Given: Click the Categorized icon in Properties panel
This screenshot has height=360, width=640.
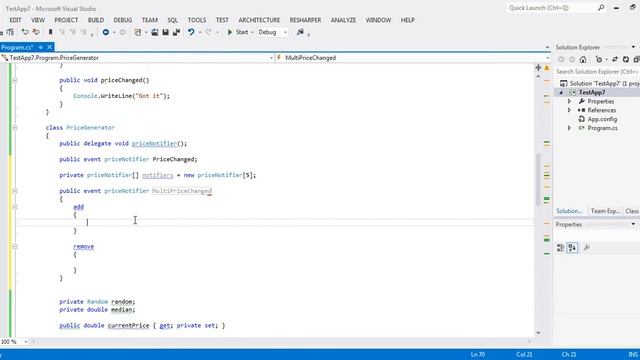Looking at the screenshot, I should (560, 248).
